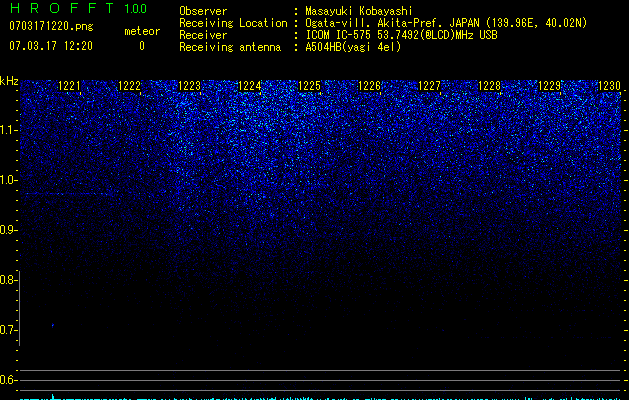
Task: Click time marker 1227
Action: 429,86
